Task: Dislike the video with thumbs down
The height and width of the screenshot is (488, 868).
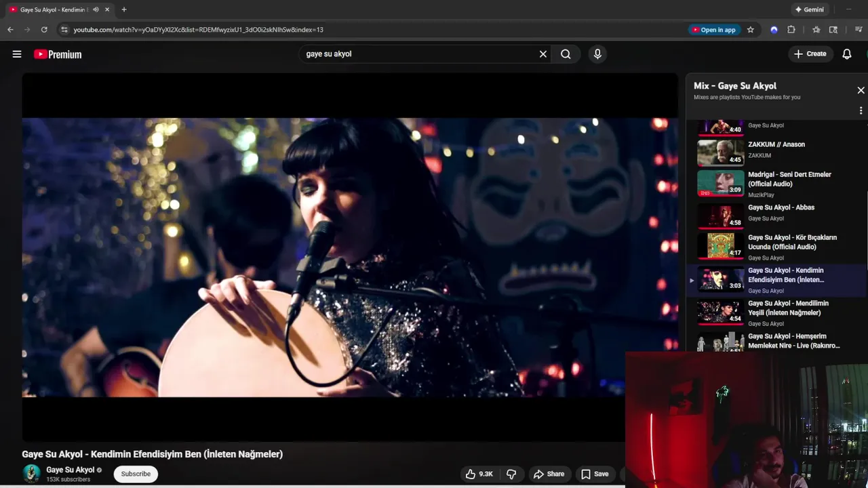Action: (511, 474)
